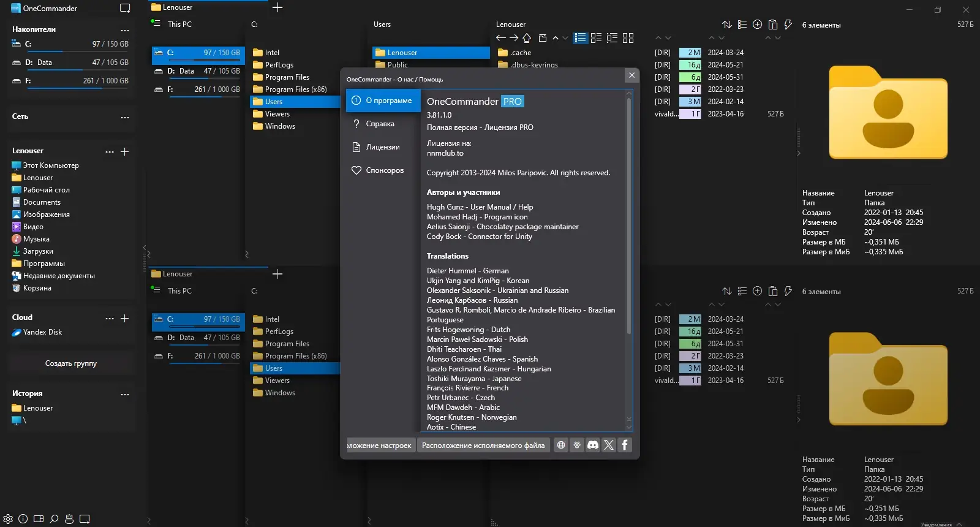Select the Public folder in the Users column
Viewport: 980px width, 527px height.
pos(431,64)
